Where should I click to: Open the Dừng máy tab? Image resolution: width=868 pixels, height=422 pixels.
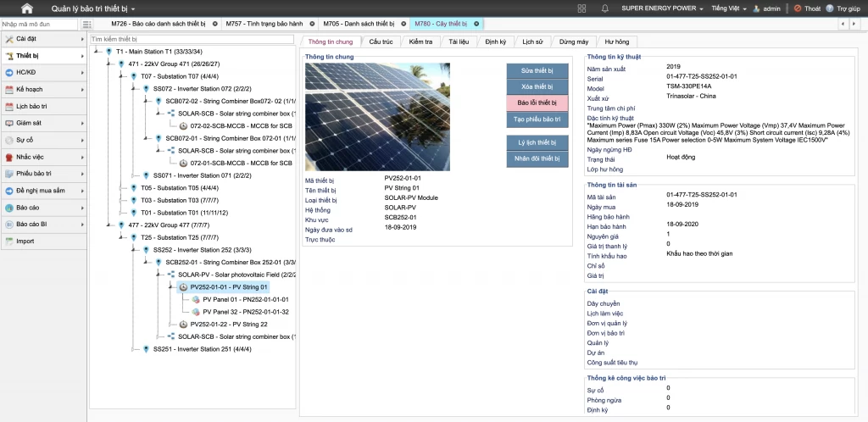tap(574, 42)
